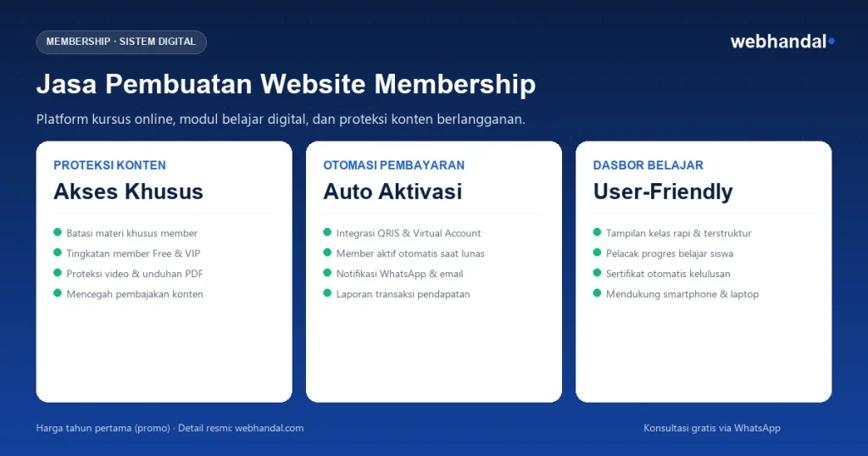Click text Batasi materi khusus member

tap(131, 233)
